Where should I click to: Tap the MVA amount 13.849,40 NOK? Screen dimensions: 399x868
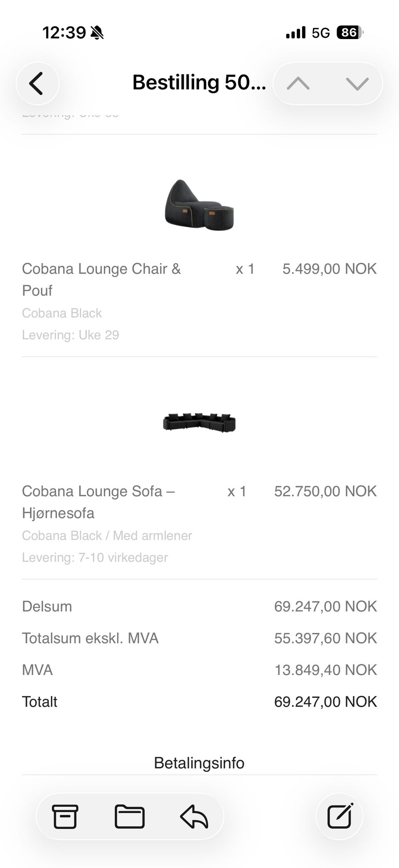click(x=325, y=670)
